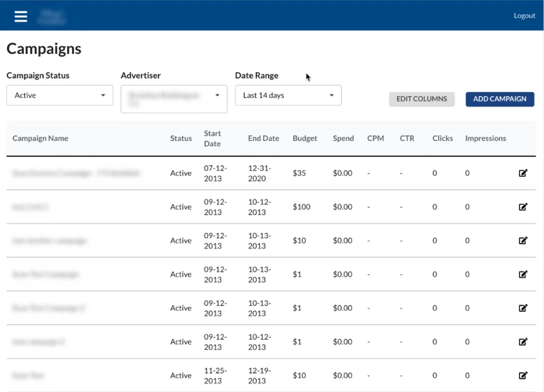
Task: Open EDIT COLUMNS settings
Action: (422, 99)
